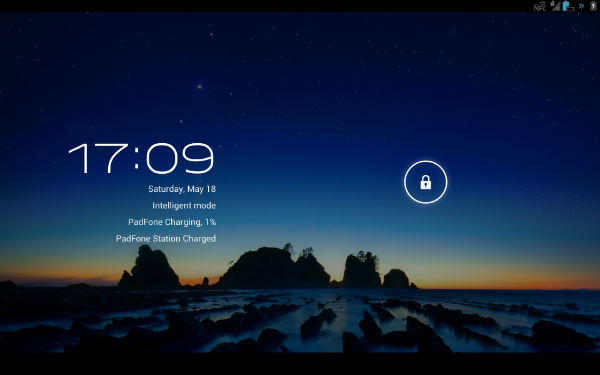Click the PadFone Station Charged status
This screenshot has width=600, height=375.
point(166,238)
